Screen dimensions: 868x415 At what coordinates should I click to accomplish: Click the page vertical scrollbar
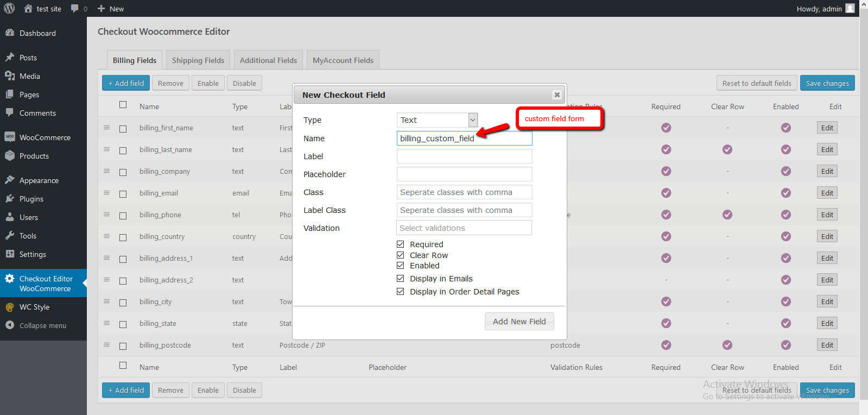(x=864, y=207)
